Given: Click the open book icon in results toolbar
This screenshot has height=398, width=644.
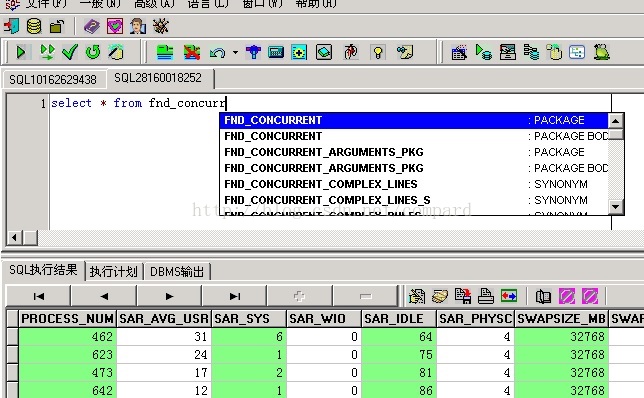Looking at the screenshot, I should (543, 296).
